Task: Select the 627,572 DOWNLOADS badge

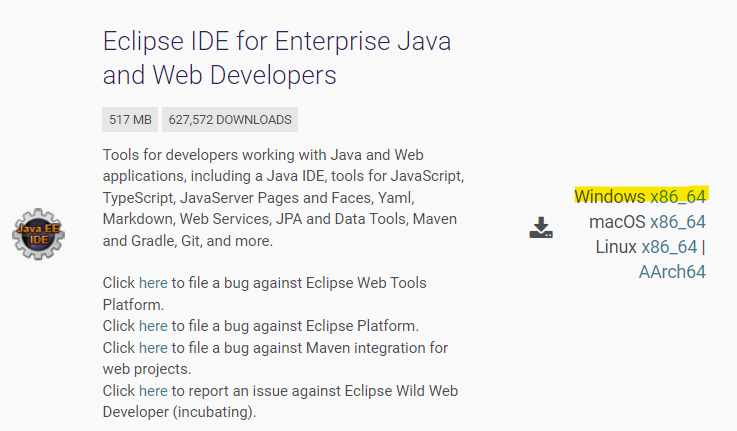Action: tap(230, 119)
